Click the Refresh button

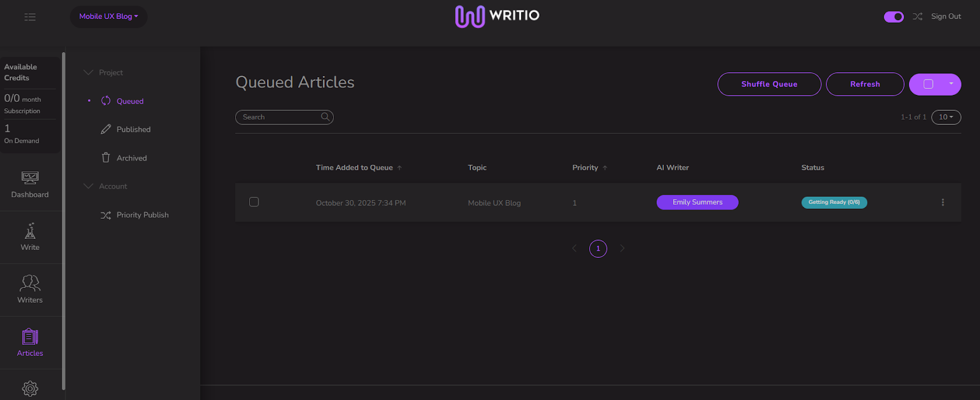865,84
